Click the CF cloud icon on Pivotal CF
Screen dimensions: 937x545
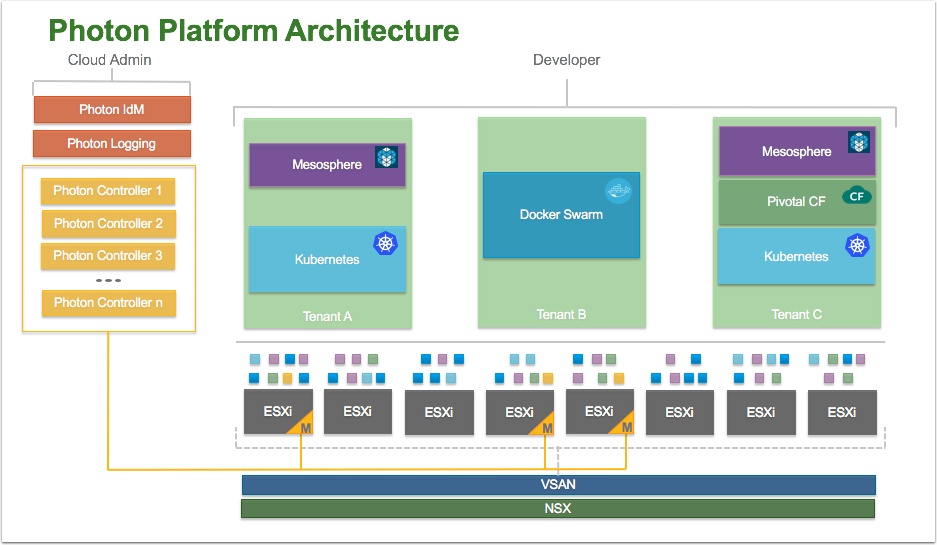pyautogui.click(x=856, y=195)
